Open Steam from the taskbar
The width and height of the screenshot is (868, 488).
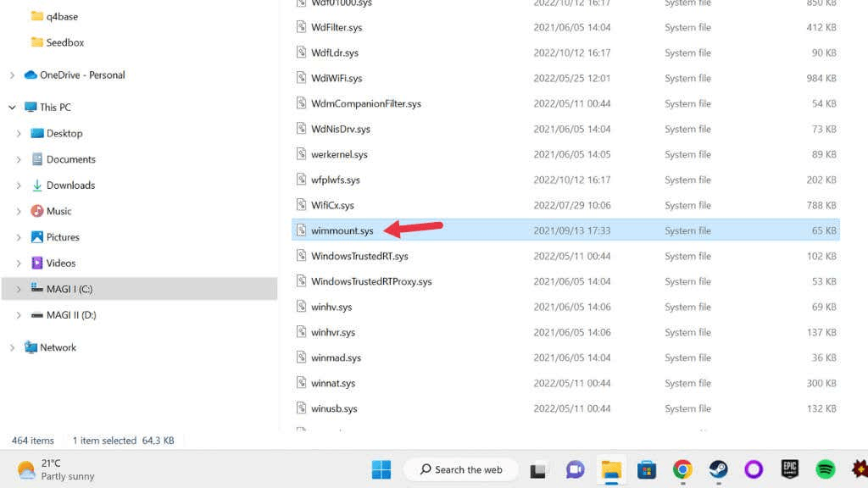pyautogui.click(x=719, y=469)
